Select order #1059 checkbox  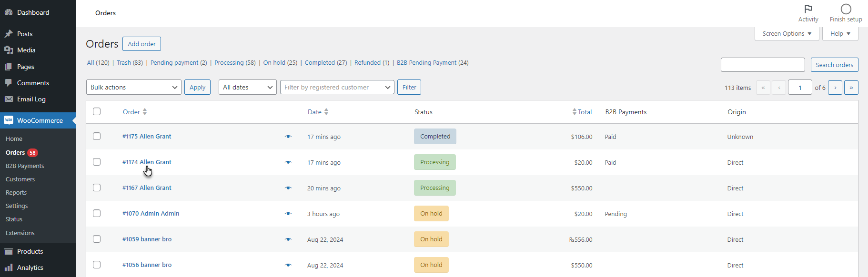97,239
